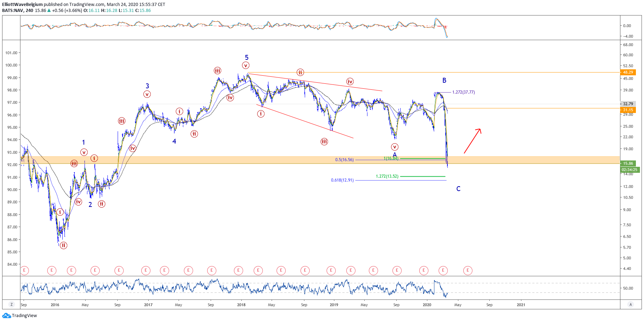This screenshot has height=322, width=644.
Task: Click the 2021 time axis label
Action: point(521,305)
